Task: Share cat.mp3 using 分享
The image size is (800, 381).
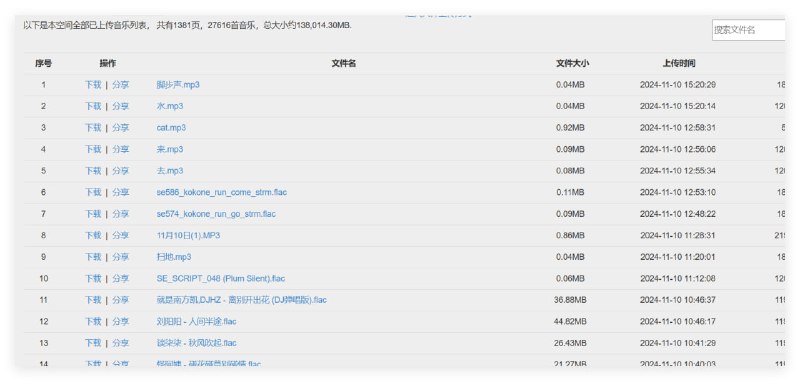Action: pos(121,128)
